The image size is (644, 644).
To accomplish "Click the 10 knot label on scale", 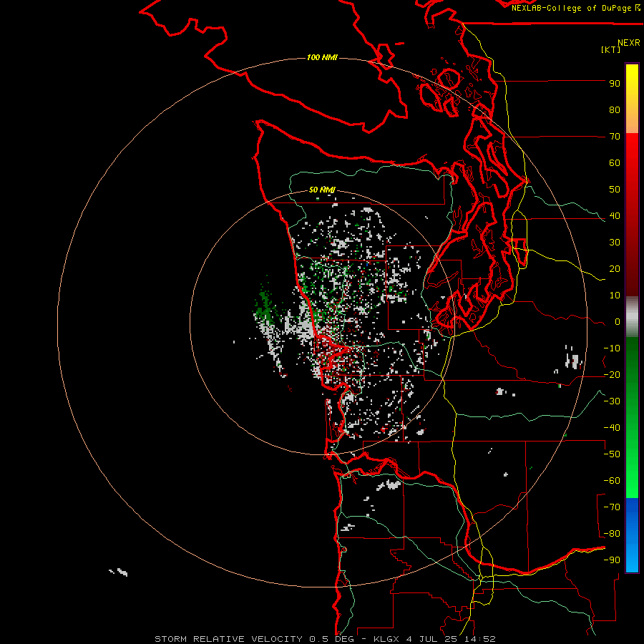I will click(x=615, y=296).
